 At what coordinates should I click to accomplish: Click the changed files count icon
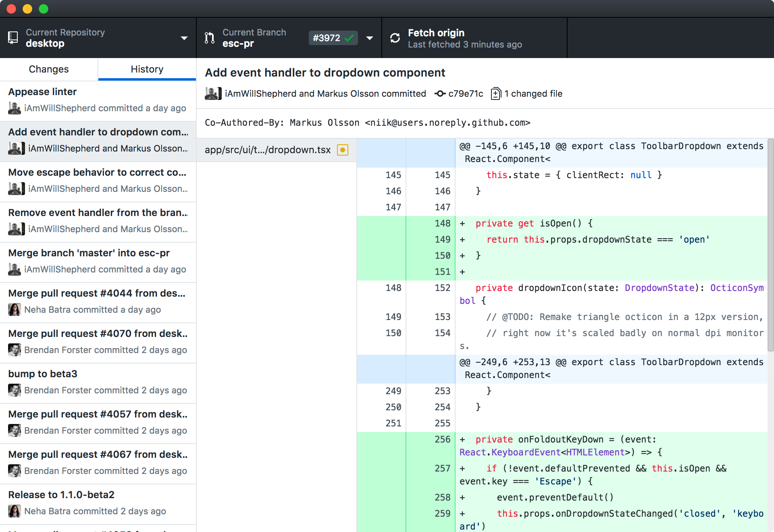tap(496, 94)
